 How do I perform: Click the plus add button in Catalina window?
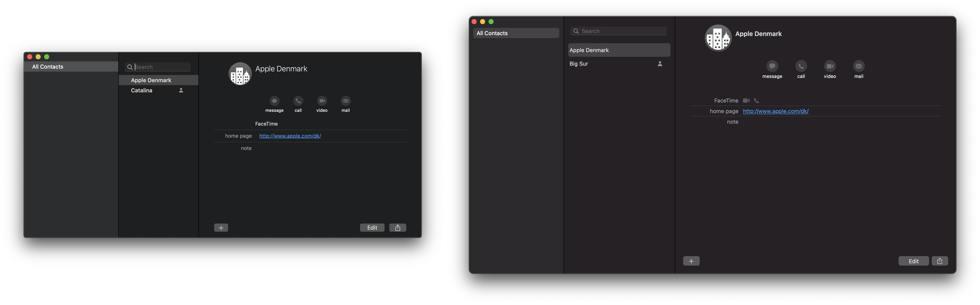coord(221,227)
